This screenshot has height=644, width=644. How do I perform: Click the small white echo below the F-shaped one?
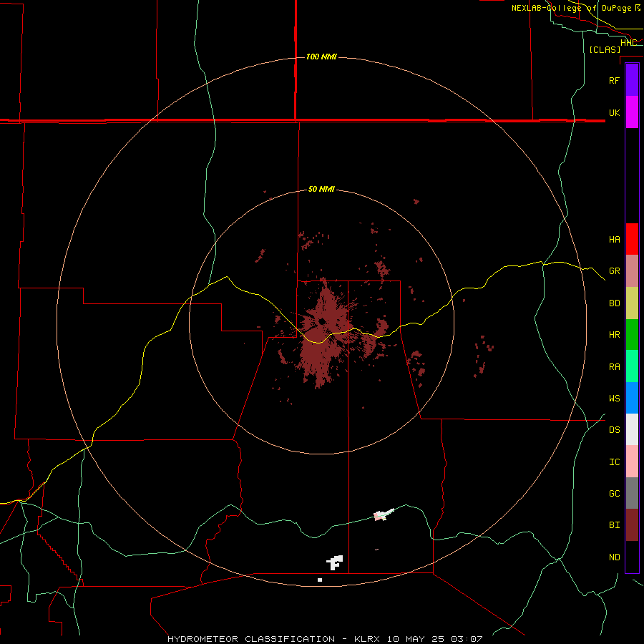pyautogui.click(x=320, y=580)
